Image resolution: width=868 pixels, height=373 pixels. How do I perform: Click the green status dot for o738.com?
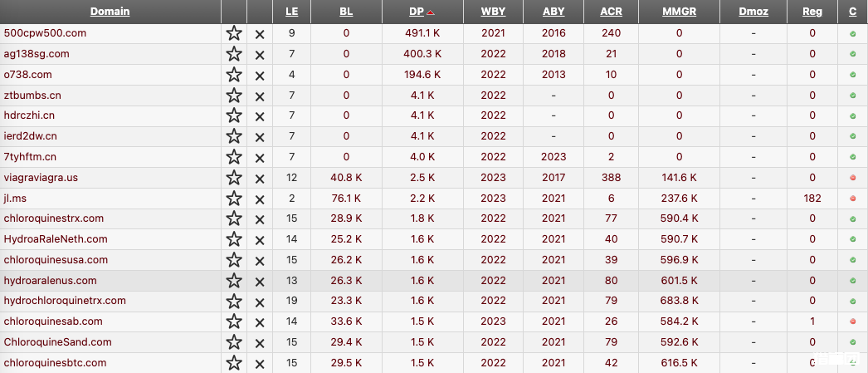click(x=853, y=75)
